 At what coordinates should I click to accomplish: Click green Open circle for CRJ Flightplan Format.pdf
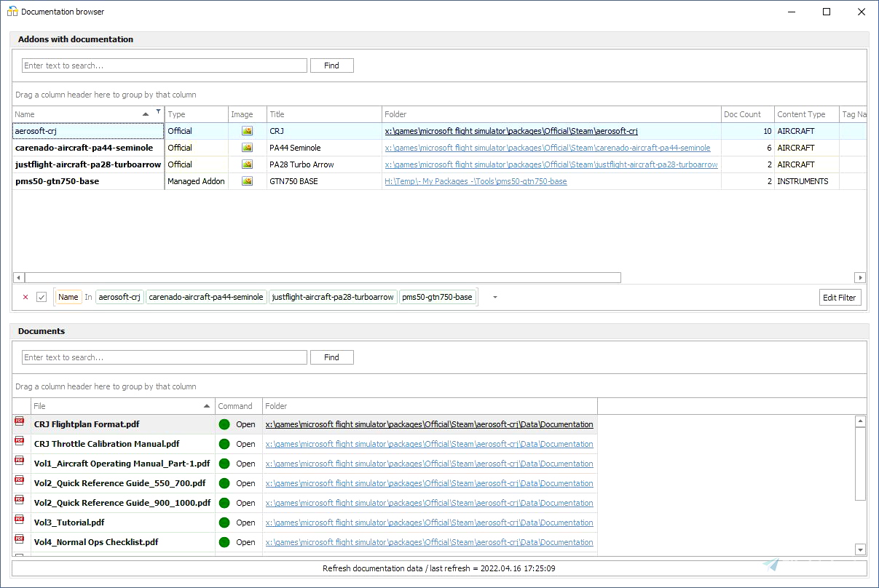pos(224,424)
